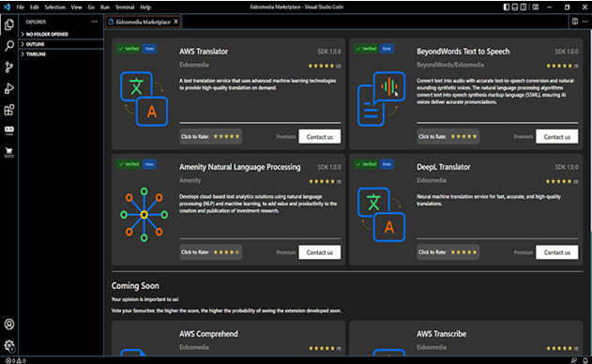Click the Amenity Natural Language Processing title
592x364 pixels.
point(240,167)
